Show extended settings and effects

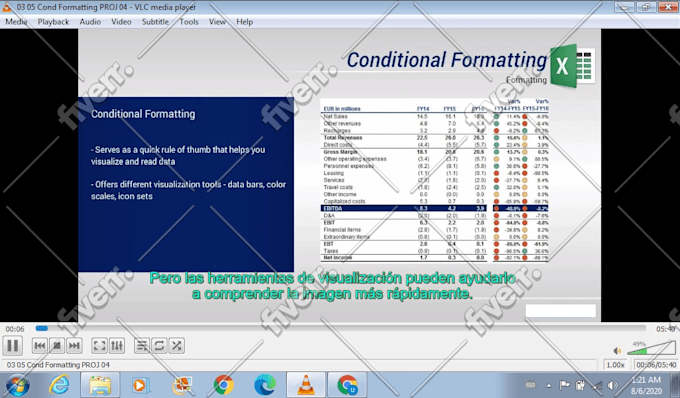pos(117,346)
